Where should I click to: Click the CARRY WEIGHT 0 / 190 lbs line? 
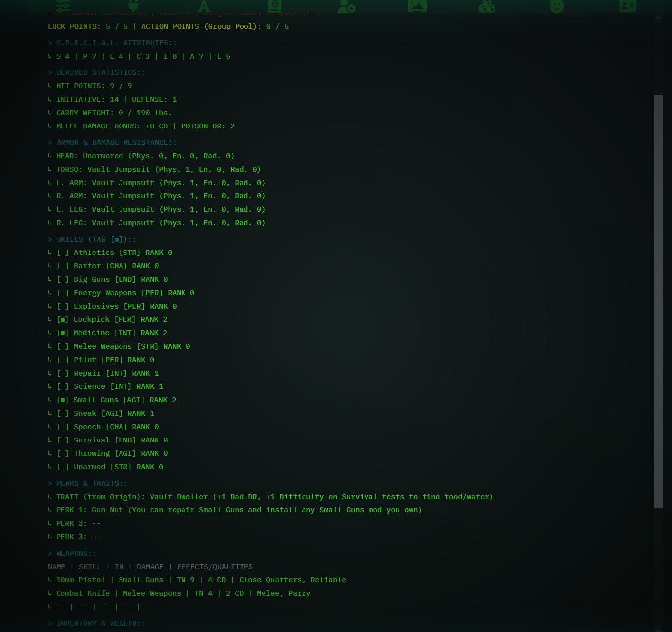coord(110,113)
